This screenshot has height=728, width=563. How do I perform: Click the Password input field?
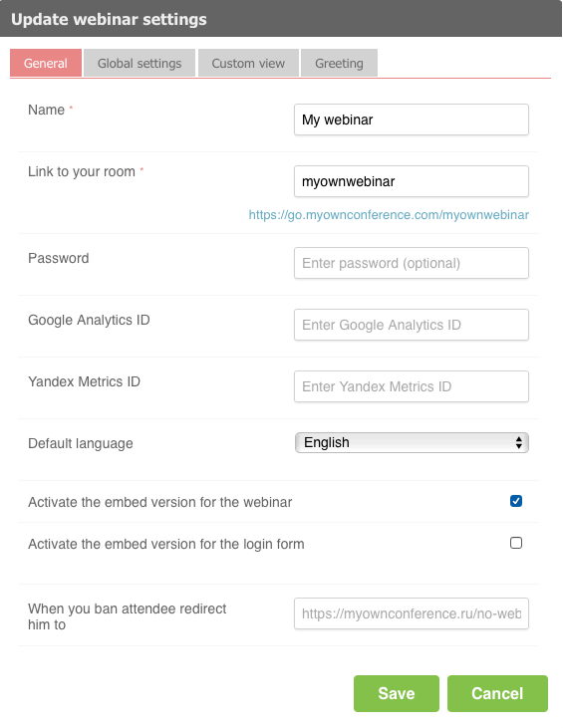tap(412, 263)
